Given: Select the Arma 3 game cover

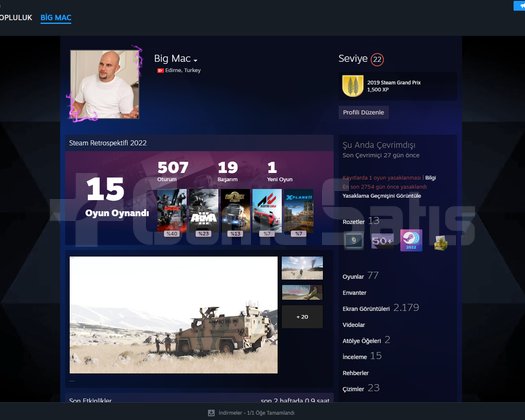Looking at the screenshot, I should click(204, 211).
